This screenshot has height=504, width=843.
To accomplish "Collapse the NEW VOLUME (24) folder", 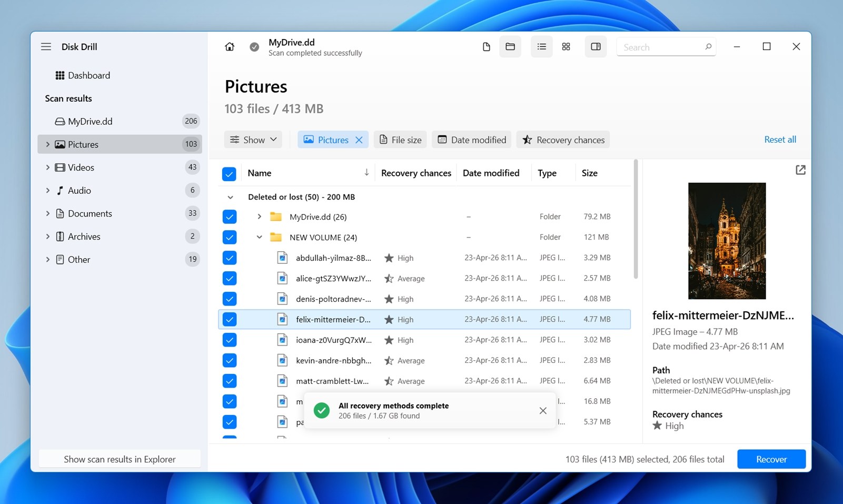I will click(259, 237).
